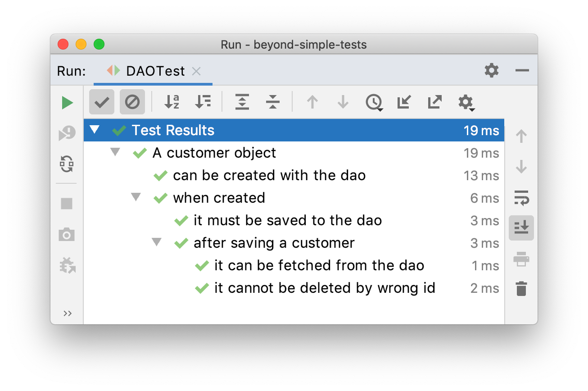Toggle Show Ignored tests button

pos(132,102)
